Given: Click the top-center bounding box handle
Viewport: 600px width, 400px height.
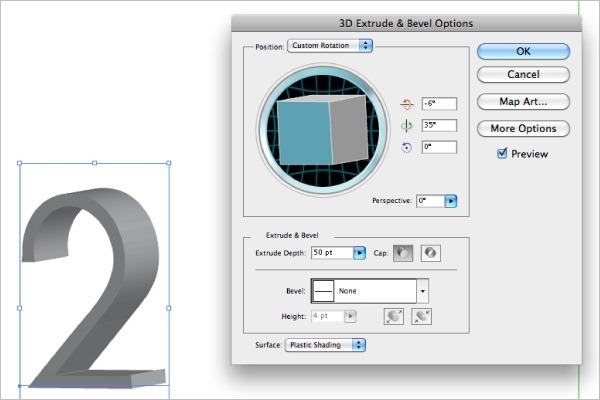Looking at the screenshot, I should click(x=95, y=163).
